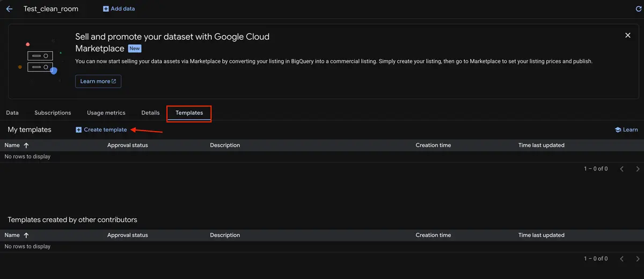Go to previous page of My templates

621,169
